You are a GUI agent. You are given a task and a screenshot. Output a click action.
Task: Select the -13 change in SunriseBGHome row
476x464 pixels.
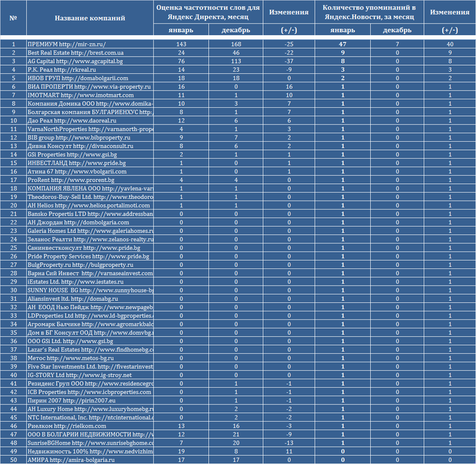tap(289, 443)
